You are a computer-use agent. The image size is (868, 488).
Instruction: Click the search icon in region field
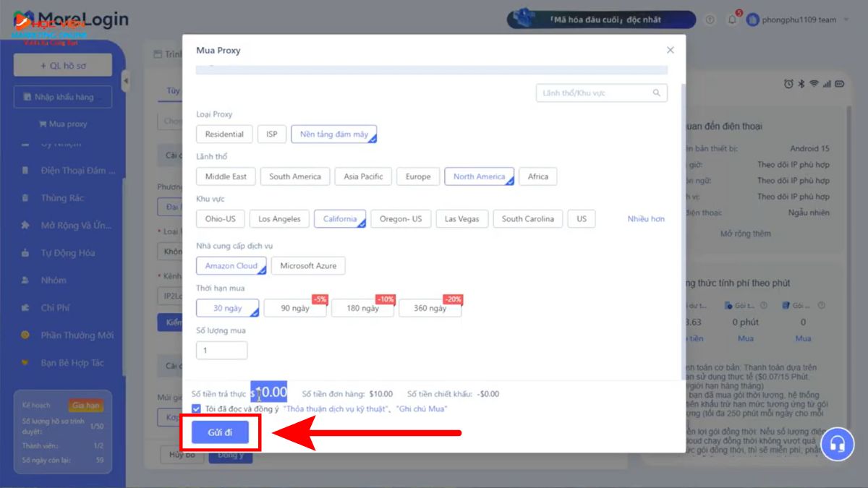click(656, 93)
